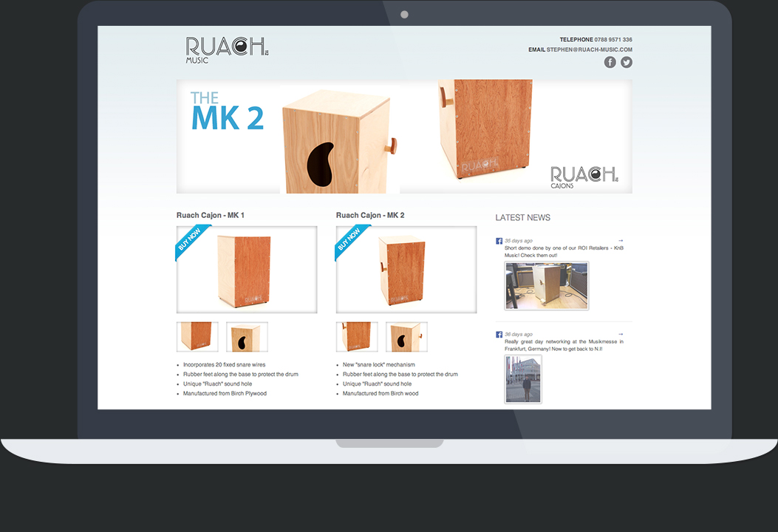
Task: Click Facebook icon on the 35 days ago post
Action: [499, 241]
